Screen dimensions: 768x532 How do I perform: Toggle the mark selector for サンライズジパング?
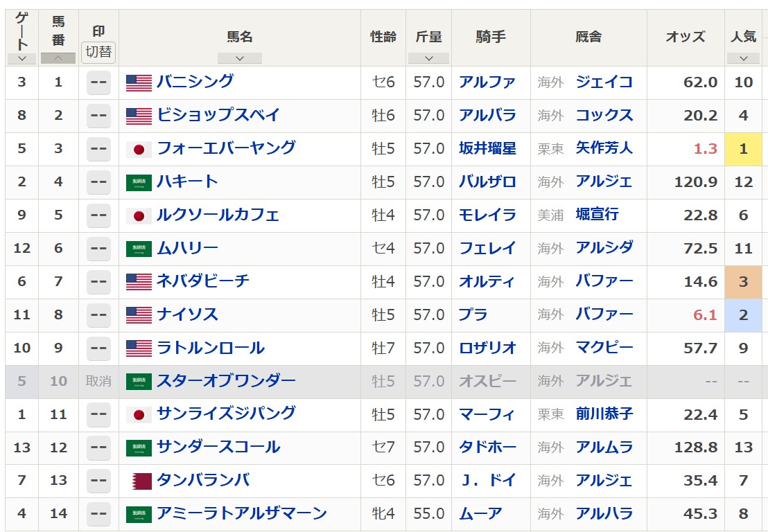[98, 415]
